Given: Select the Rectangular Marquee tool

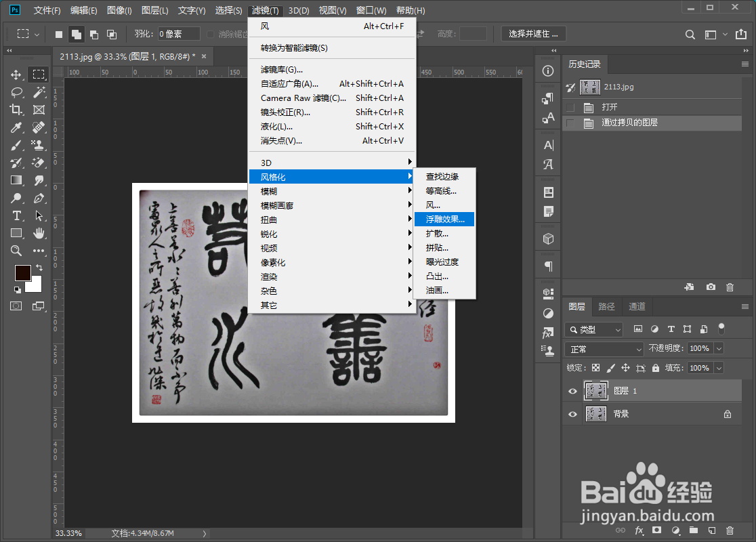Looking at the screenshot, I should [x=39, y=75].
